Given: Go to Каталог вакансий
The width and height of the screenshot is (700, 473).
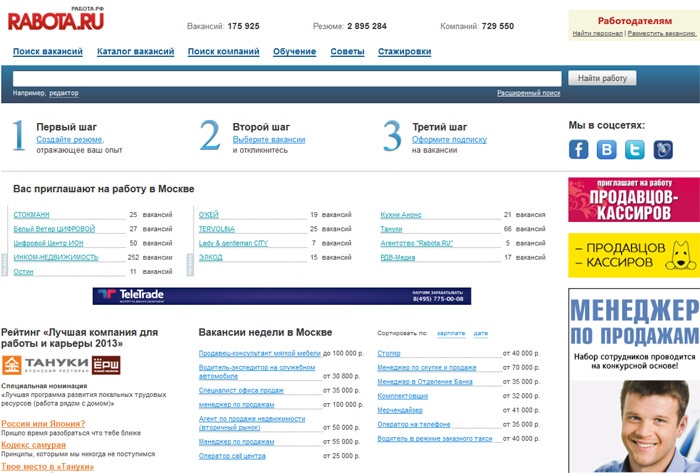Looking at the screenshot, I should coord(135,51).
